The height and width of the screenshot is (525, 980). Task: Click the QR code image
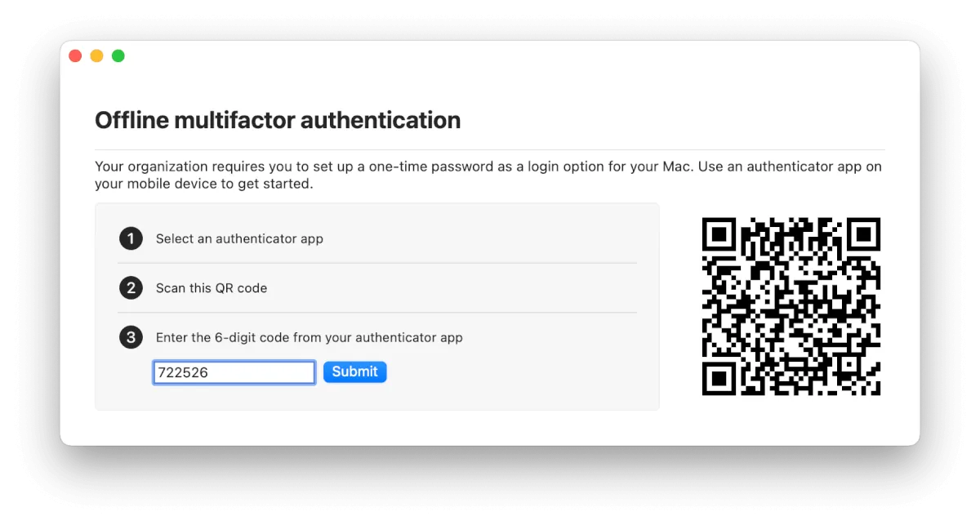791,307
